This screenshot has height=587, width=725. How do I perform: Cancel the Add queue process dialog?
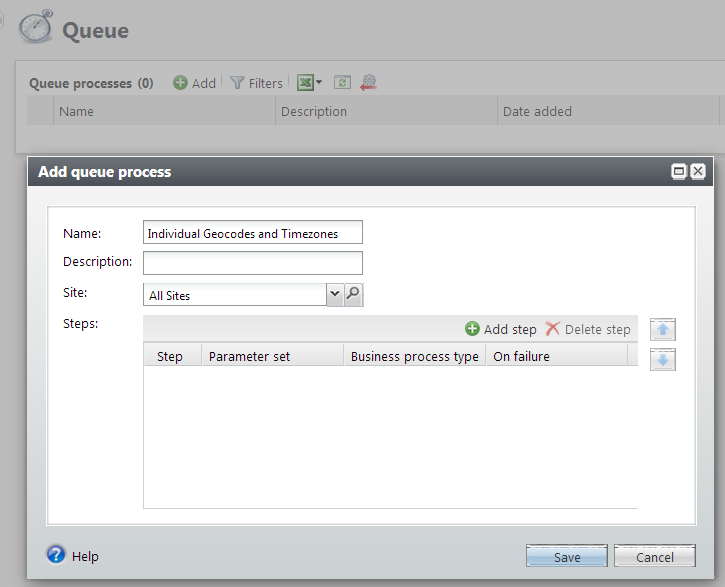(654, 557)
